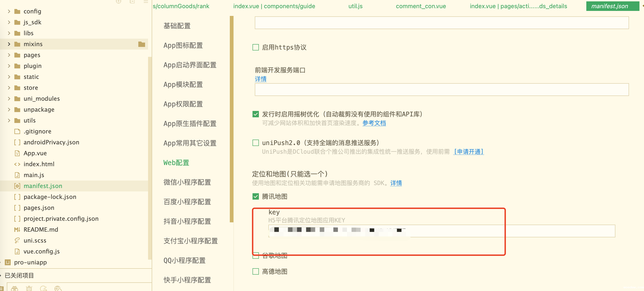Click the binoculars search icon
The image size is (644, 291).
coord(15,288)
